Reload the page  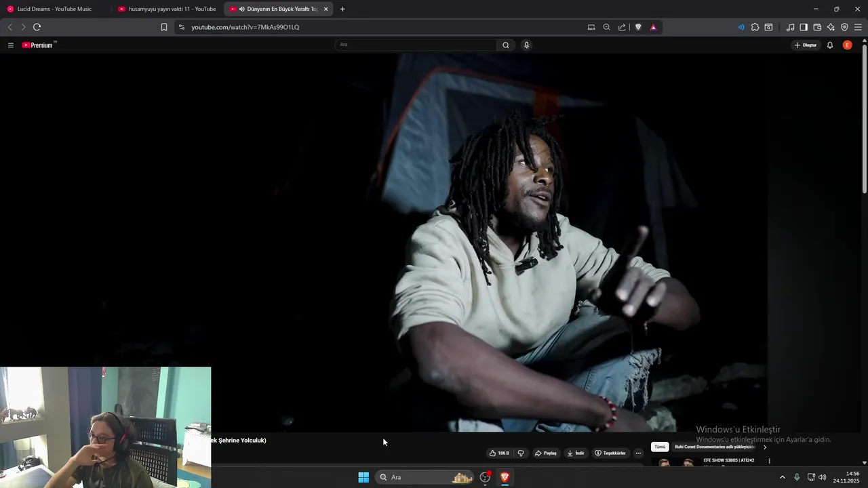(x=37, y=27)
